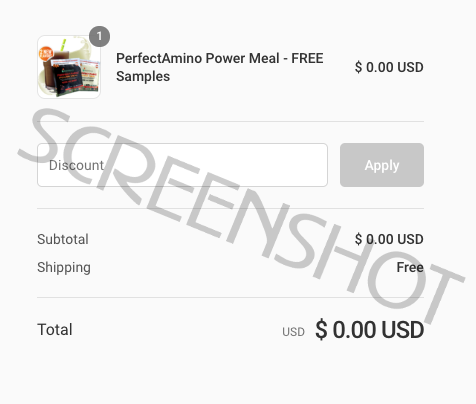Screen dimensions: 476x404
Task: Click the Subtotal amount $ 0.00 USD
Action: (x=389, y=239)
